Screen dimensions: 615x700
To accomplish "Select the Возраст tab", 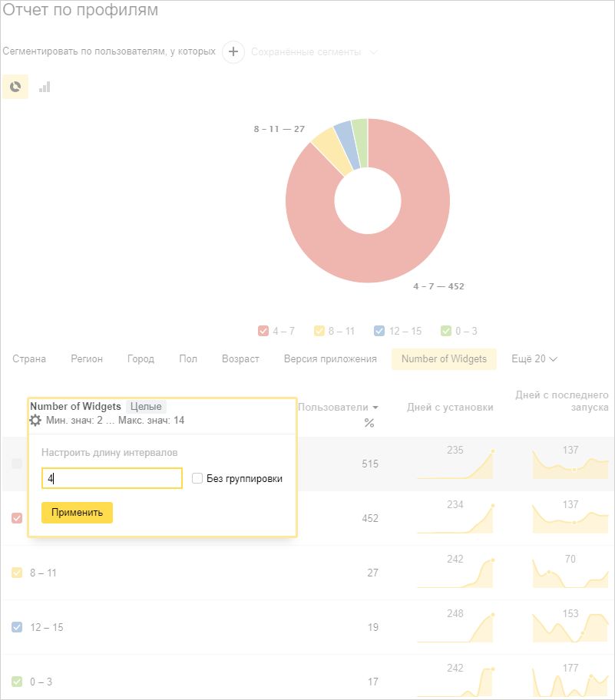I will [x=240, y=359].
